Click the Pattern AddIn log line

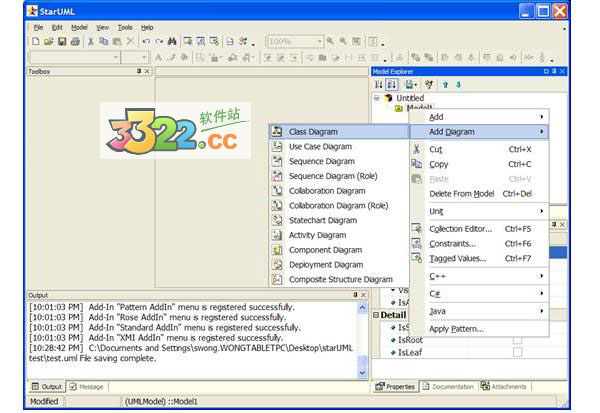161,307
